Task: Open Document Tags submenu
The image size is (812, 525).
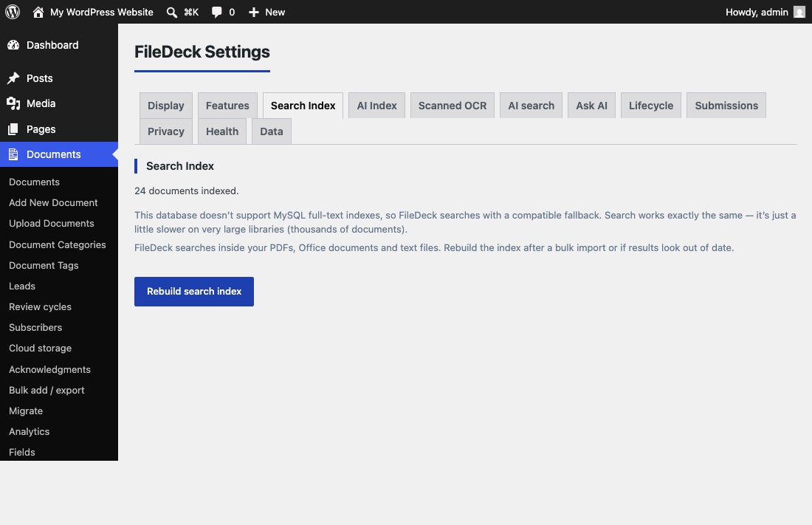Action: click(44, 265)
